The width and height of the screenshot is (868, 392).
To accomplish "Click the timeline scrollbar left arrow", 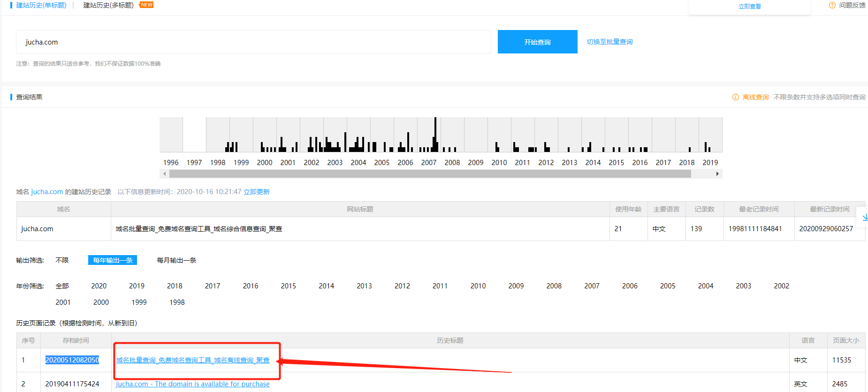I will pos(164,174).
